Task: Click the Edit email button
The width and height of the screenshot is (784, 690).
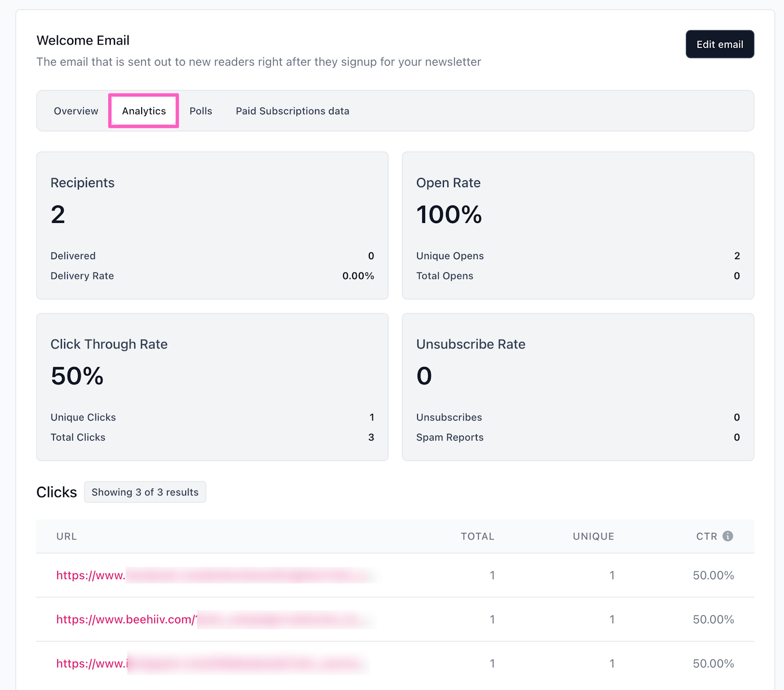Action: coord(719,44)
